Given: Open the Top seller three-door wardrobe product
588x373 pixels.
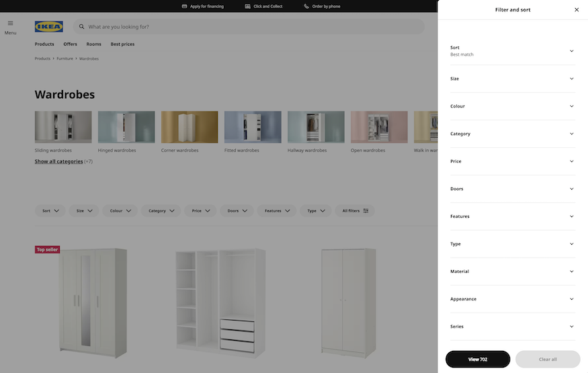Looking at the screenshot, I should 93,303.
